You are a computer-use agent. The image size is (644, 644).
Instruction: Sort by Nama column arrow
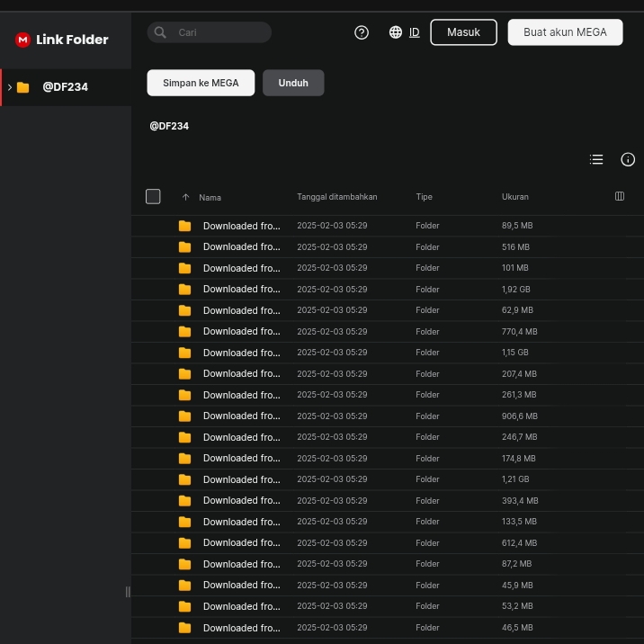(x=185, y=197)
